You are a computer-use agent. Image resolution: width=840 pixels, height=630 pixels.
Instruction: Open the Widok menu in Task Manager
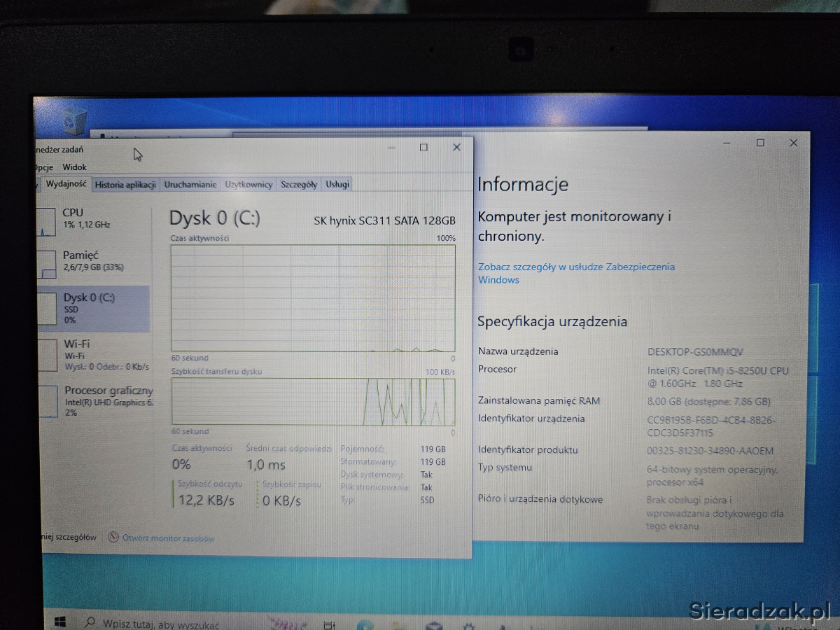click(74, 167)
